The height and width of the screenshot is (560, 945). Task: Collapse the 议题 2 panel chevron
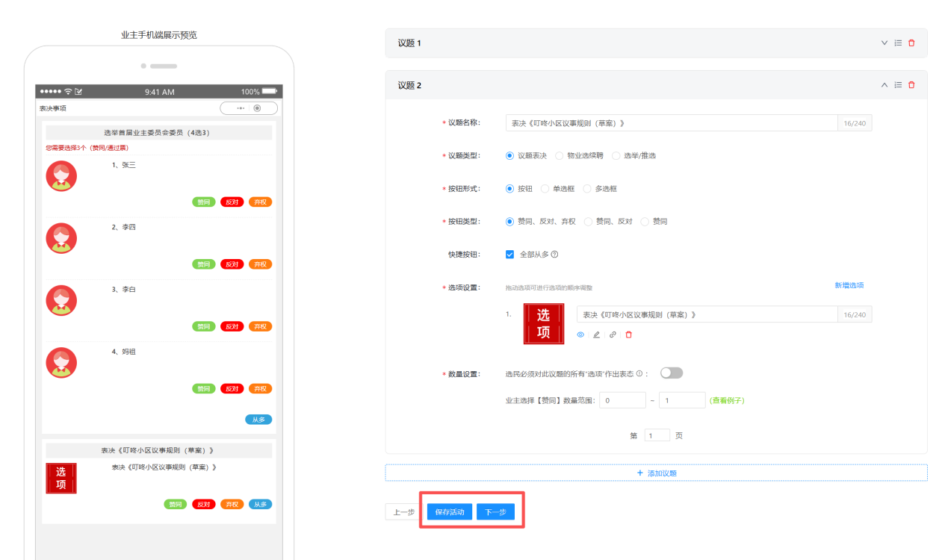pos(884,85)
